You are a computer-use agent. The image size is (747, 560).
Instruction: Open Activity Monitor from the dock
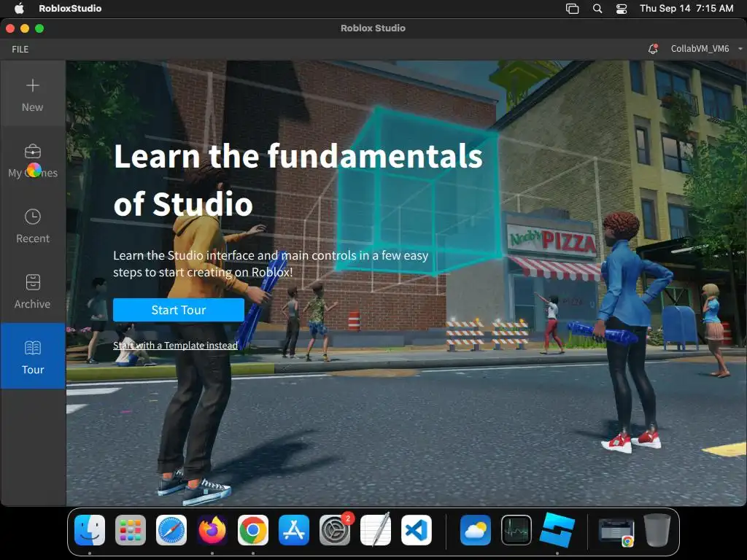pos(516,530)
